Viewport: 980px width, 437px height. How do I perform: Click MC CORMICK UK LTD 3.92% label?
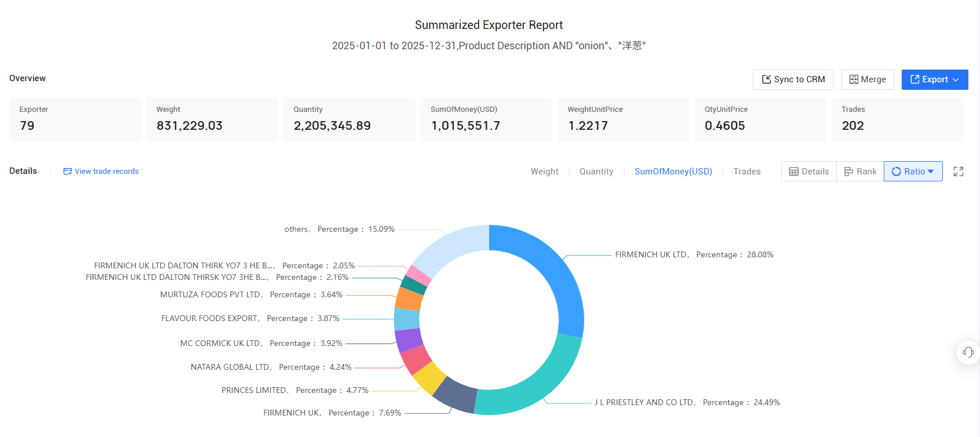[x=261, y=343]
